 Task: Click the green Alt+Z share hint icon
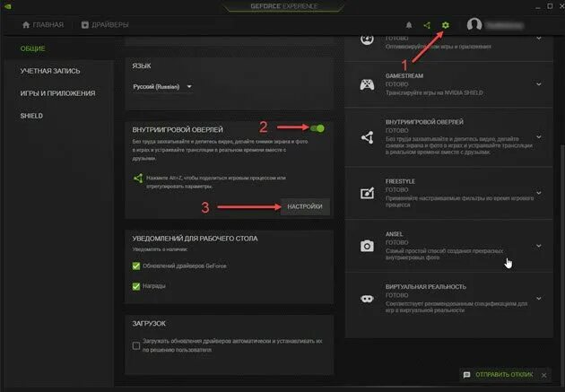click(138, 179)
